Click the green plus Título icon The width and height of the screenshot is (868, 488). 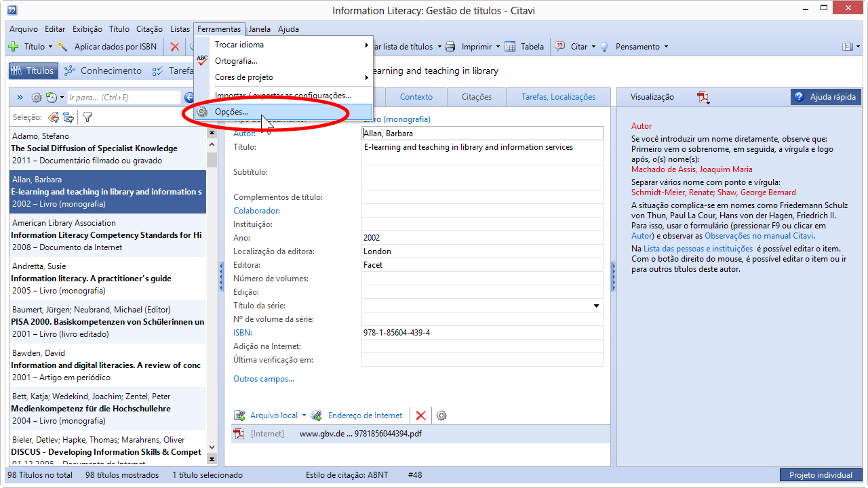click(x=13, y=47)
